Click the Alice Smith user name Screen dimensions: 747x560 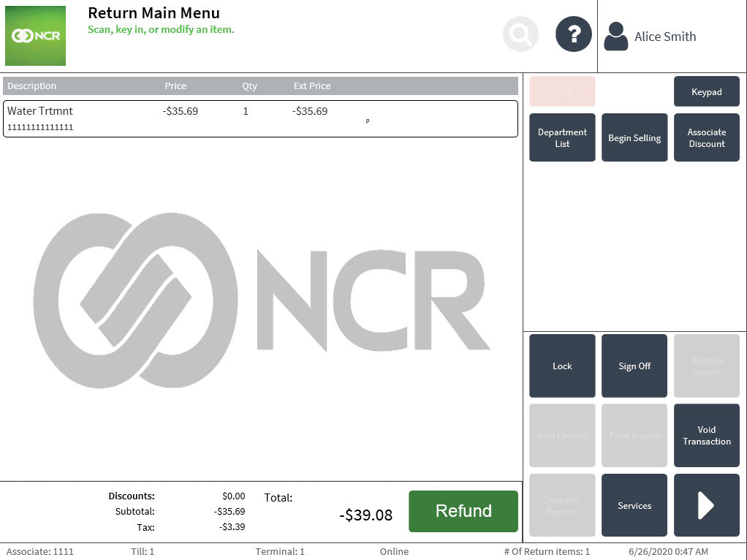665,37
